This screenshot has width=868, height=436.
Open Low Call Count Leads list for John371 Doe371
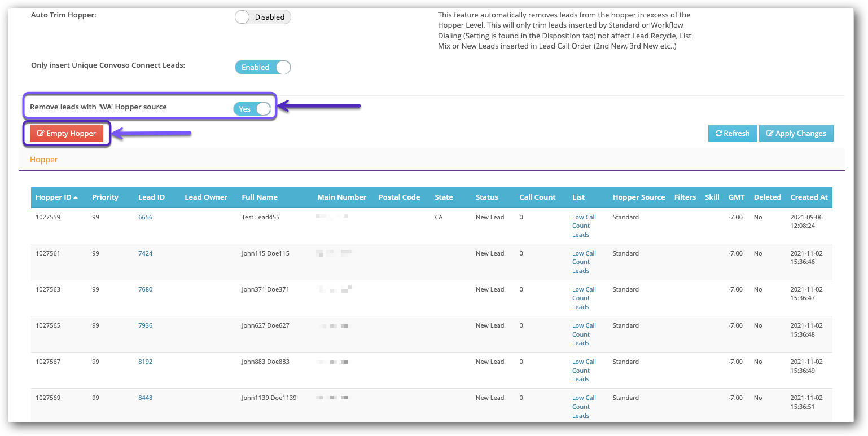pos(584,298)
